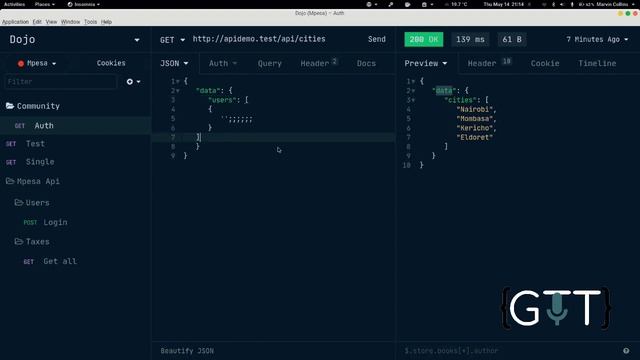The height and width of the screenshot is (360, 640).
Task: Click the Bluetooth icon in system tray
Action: (553, 4)
